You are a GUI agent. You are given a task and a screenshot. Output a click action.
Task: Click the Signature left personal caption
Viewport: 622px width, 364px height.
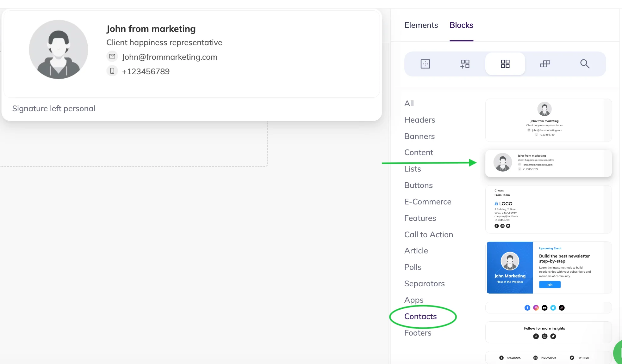(53, 108)
